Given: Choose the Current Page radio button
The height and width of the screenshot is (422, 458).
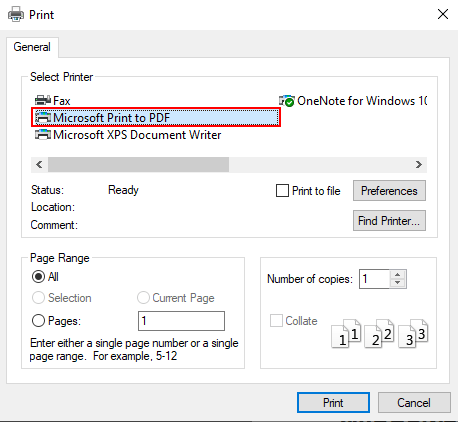Looking at the screenshot, I should 143,297.
